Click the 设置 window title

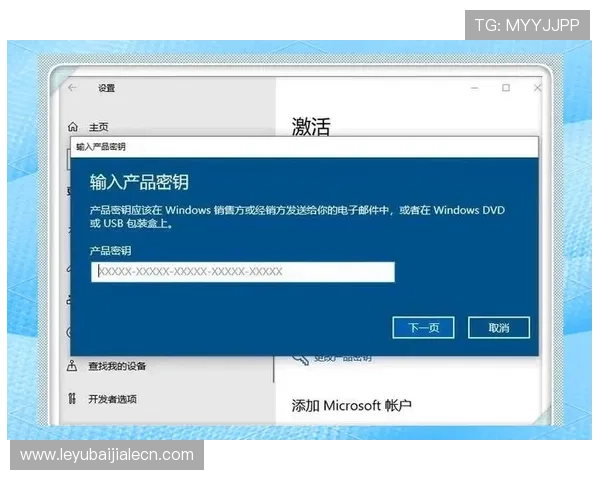106,88
